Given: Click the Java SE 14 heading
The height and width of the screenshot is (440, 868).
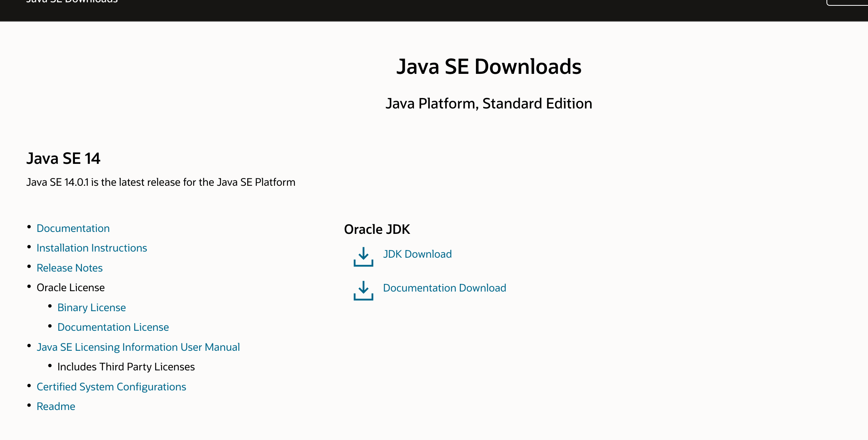Looking at the screenshot, I should [x=63, y=158].
